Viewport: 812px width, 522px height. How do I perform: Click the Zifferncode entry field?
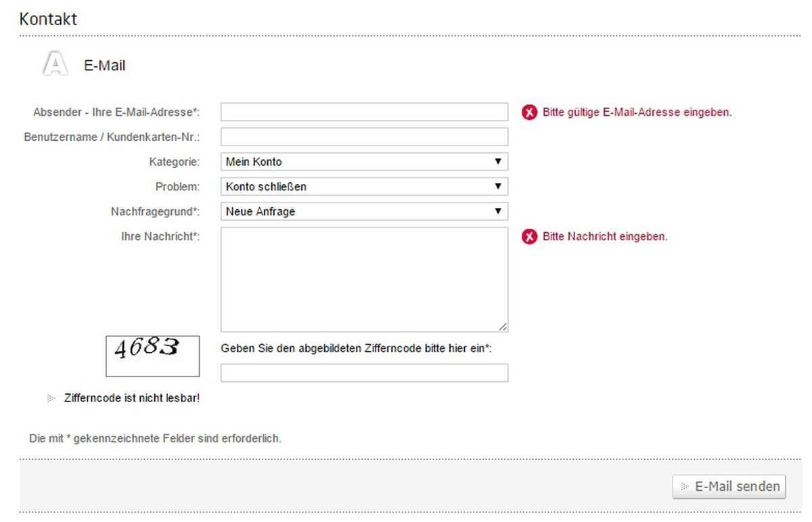pyautogui.click(x=364, y=373)
